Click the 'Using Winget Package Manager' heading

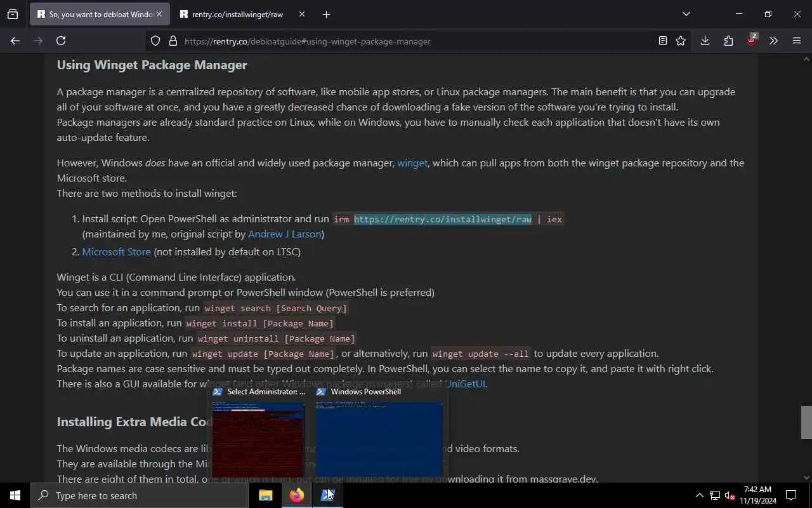tap(152, 65)
